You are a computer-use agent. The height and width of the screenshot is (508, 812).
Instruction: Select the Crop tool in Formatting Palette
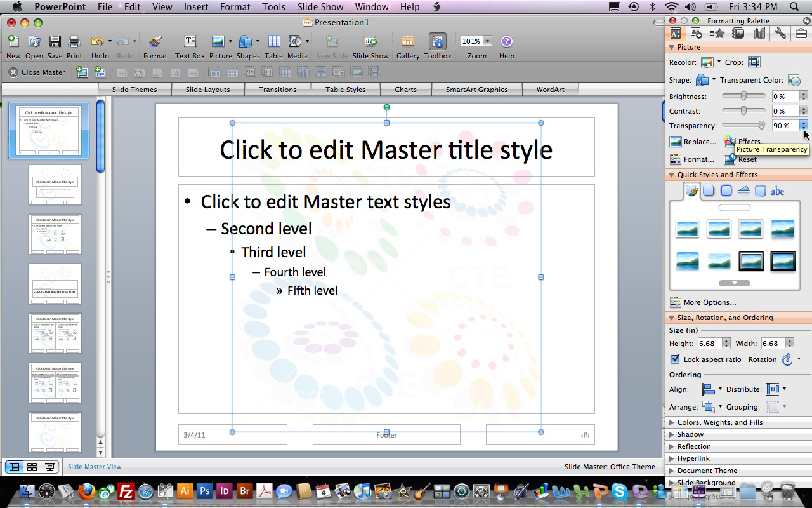coord(754,62)
